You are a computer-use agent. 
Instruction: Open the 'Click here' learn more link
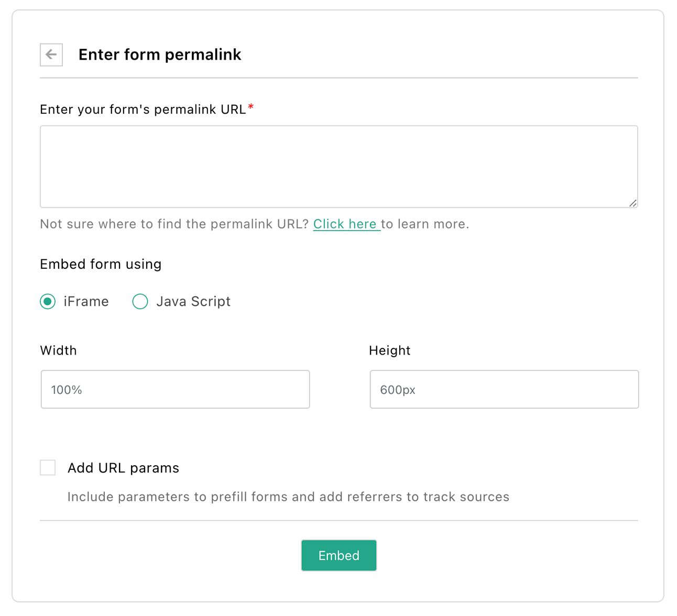(x=345, y=224)
